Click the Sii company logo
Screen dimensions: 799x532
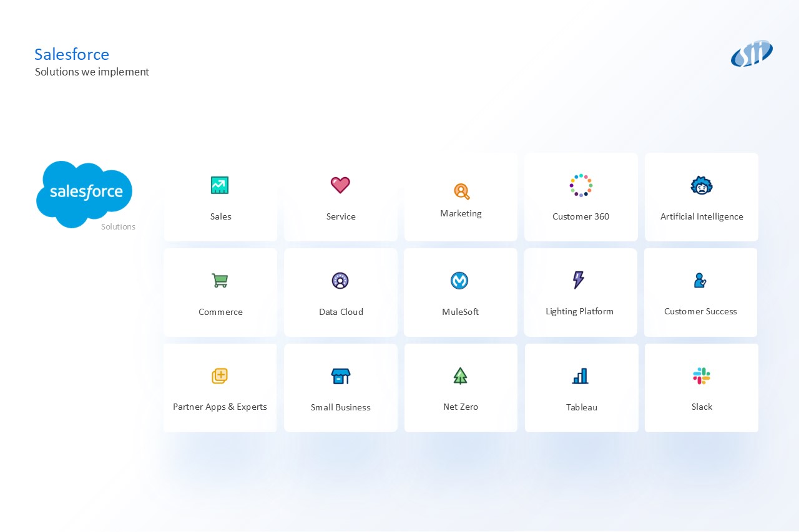[752, 54]
